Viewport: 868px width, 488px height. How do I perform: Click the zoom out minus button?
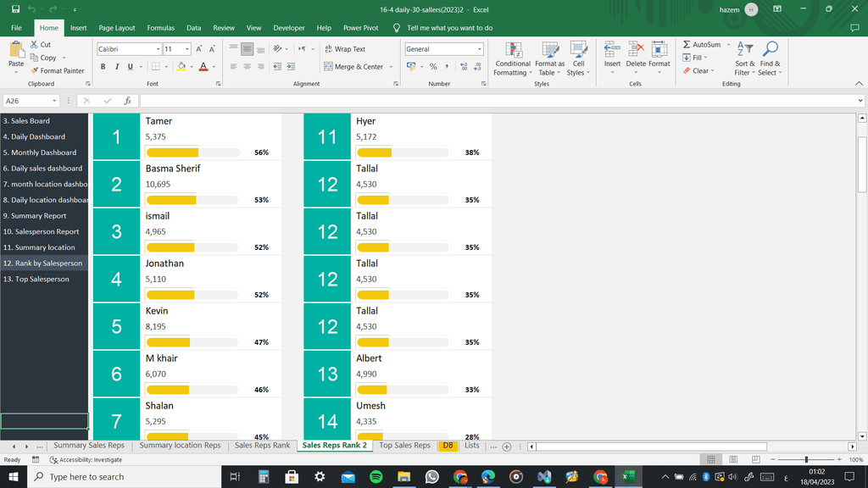tap(773, 460)
